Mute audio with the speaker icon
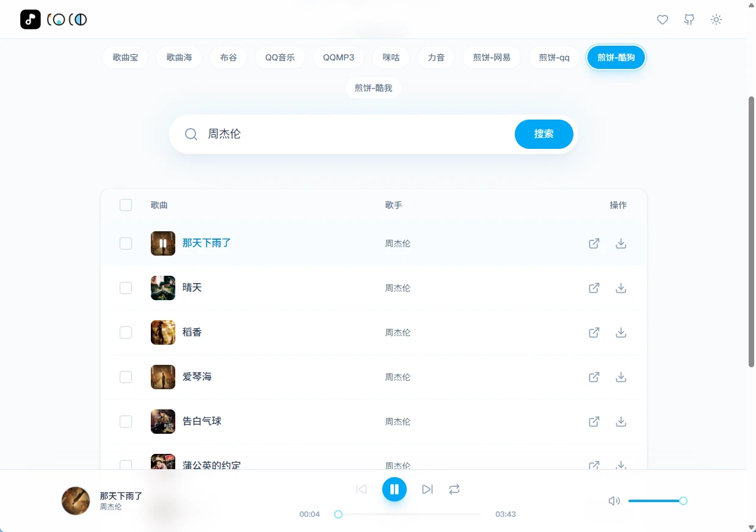The height and width of the screenshot is (532, 756). click(x=614, y=501)
